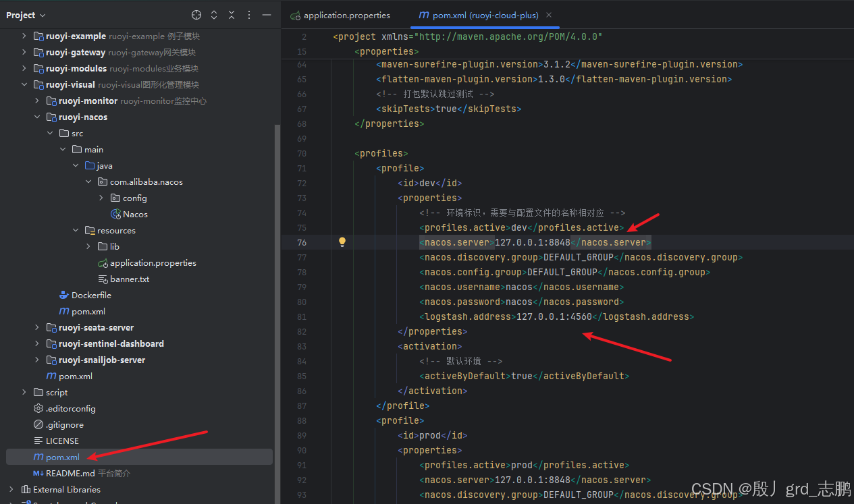Expand the ruoyi-monitor module
This screenshot has width=854, height=504.
[x=38, y=101]
